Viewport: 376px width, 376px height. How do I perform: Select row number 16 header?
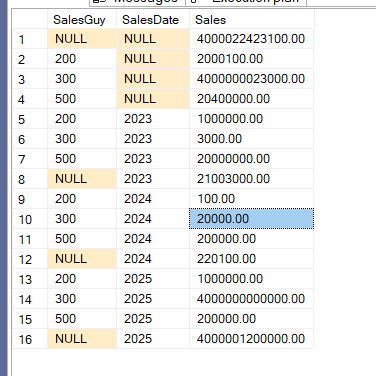(30, 339)
